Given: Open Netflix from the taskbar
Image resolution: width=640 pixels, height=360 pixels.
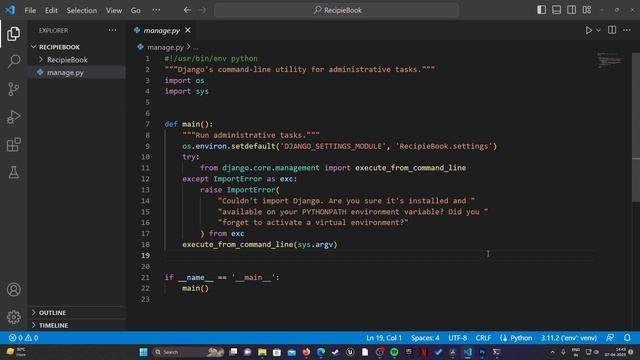Looking at the screenshot, I should [x=424, y=352].
